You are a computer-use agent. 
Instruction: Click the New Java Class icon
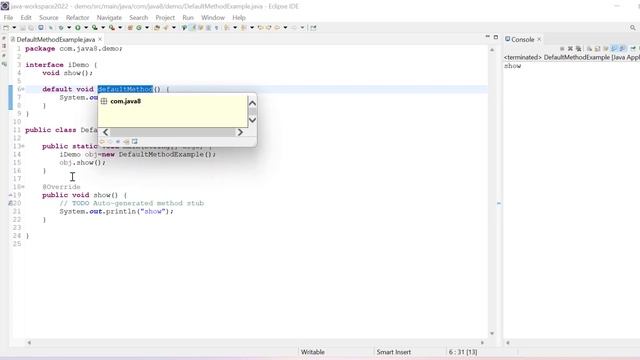coord(139,28)
